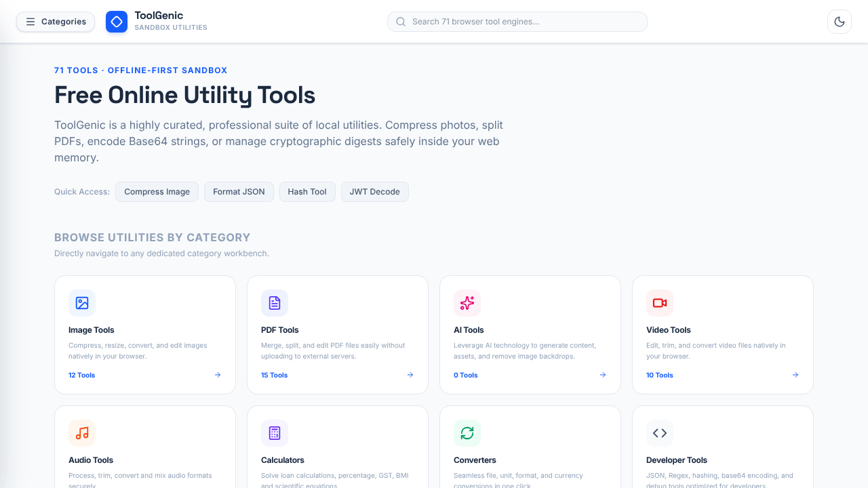Click the arrow on the AI Tools card
The width and height of the screenshot is (868, 488).
(x=603, y=375)
